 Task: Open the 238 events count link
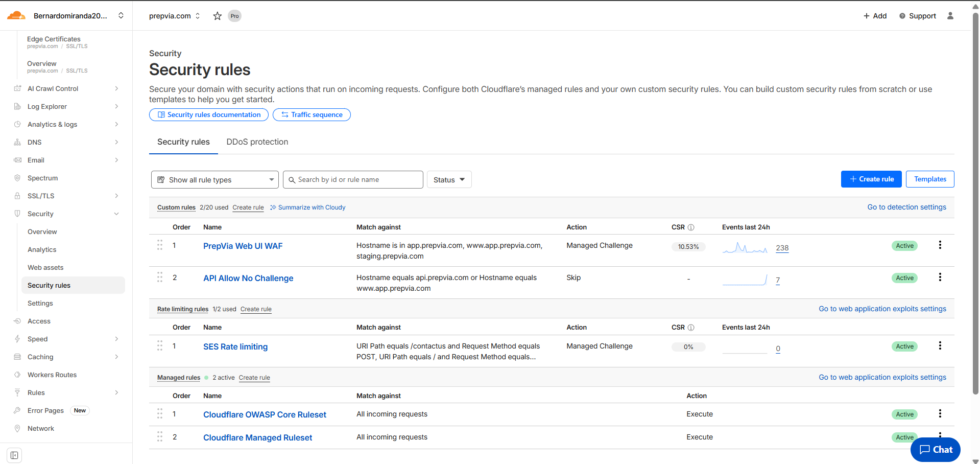(782, 248)
